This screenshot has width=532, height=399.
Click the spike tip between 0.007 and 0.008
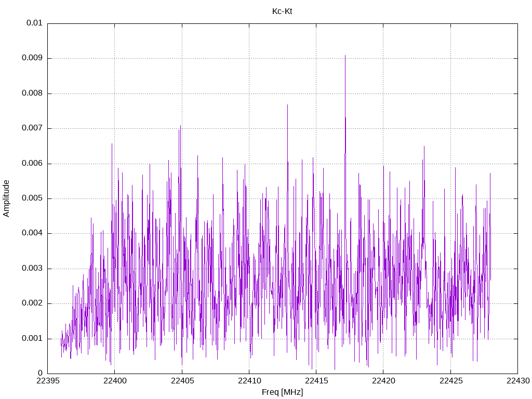coord(287,105)
